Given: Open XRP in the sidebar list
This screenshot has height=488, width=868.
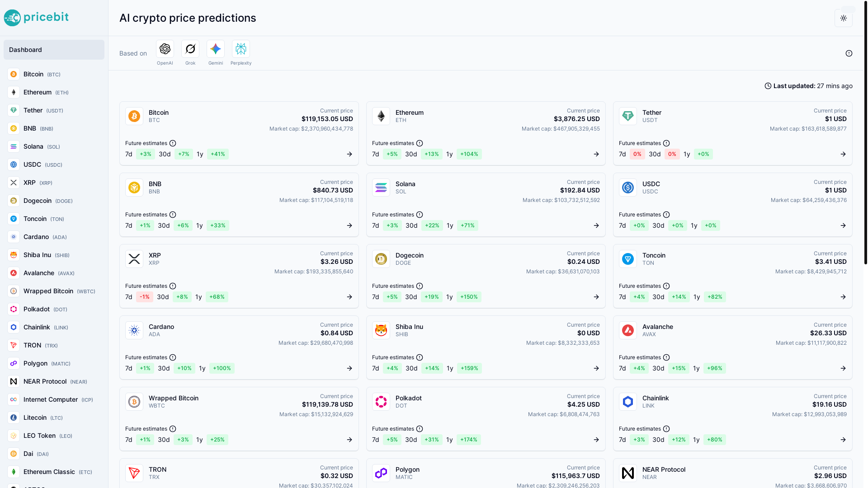Looking at the screenshot, I should 54,183.
